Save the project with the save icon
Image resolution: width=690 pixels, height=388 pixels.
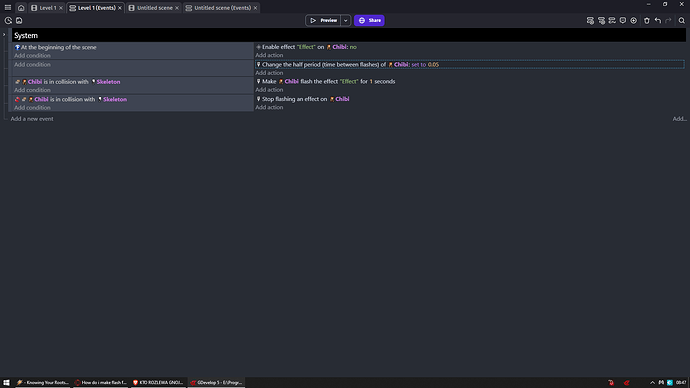(19, 20)
